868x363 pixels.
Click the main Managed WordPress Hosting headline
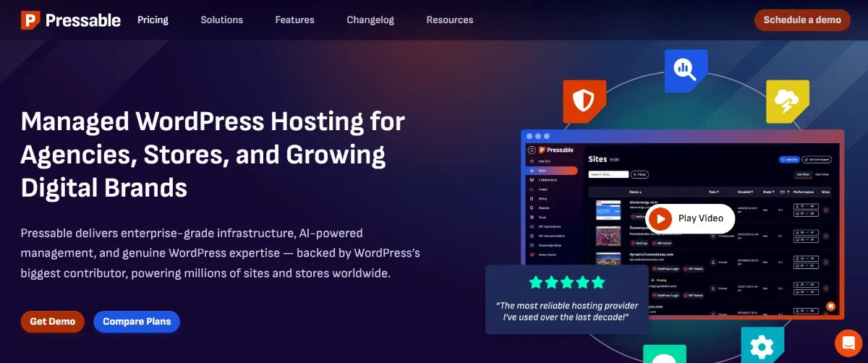[213, 154]
